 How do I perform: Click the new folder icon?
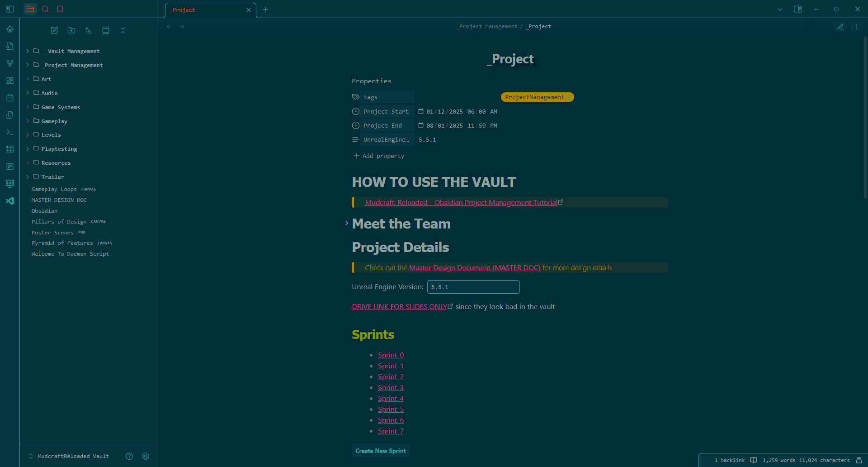pyautogui.click(x=71, y=30)
